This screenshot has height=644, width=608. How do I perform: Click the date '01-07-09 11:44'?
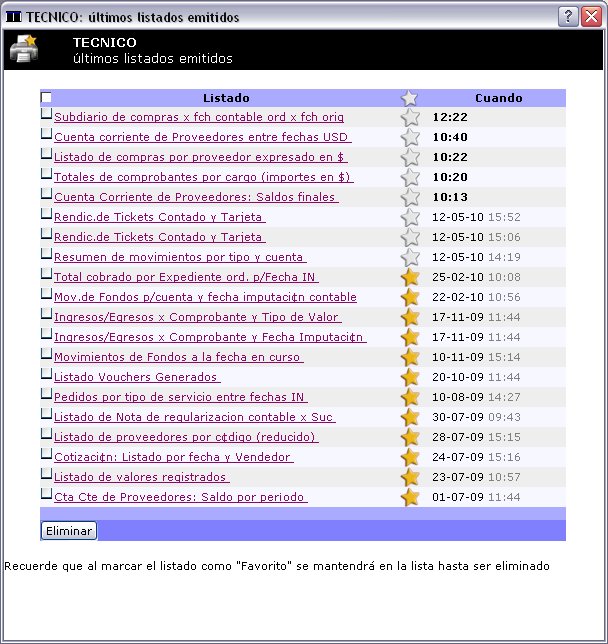pos(476,497)
